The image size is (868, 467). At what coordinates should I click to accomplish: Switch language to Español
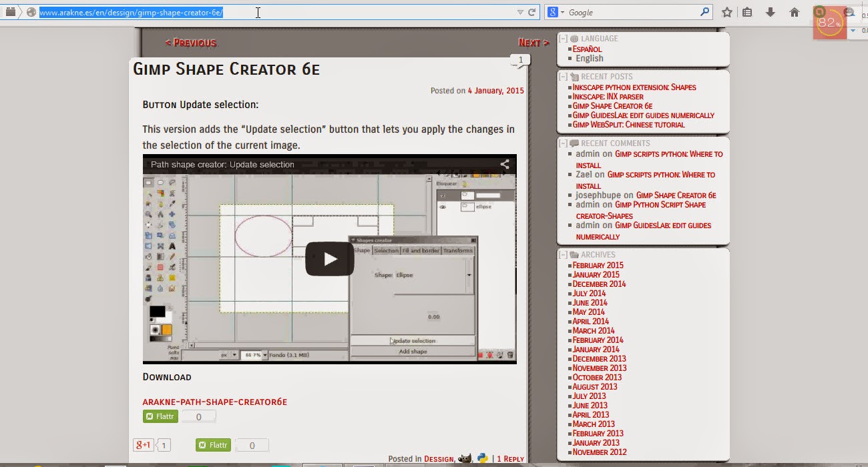point(588,49)
